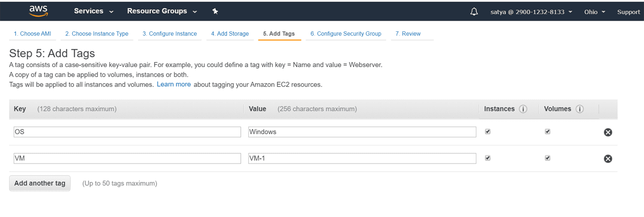This screenshot has width=644, height=217.
Task: Show info icon next to Volumes
Action: point(580,109)
